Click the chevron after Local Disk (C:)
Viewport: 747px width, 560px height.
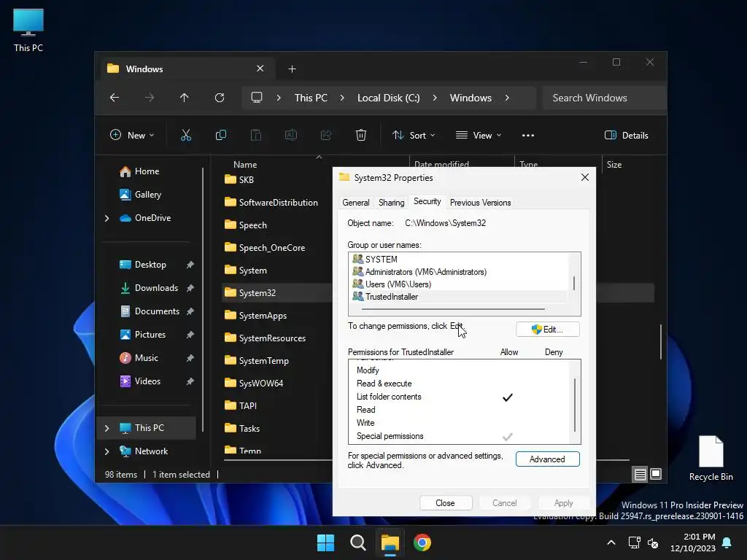pyautogui.click(x=435, y=98)
